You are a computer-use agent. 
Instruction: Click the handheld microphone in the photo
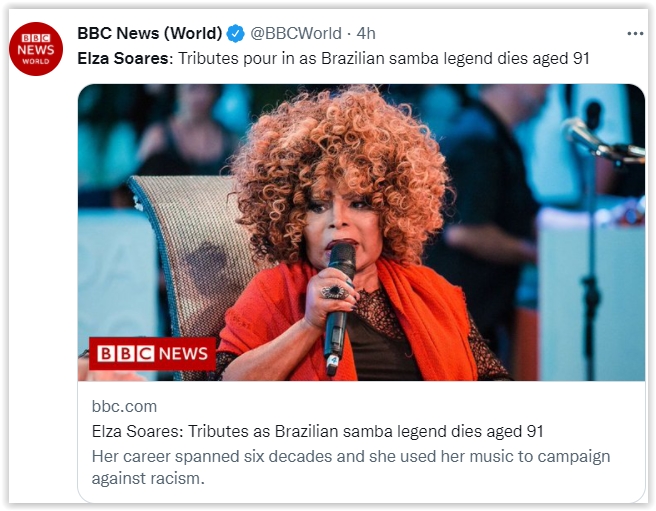point(339,300)
